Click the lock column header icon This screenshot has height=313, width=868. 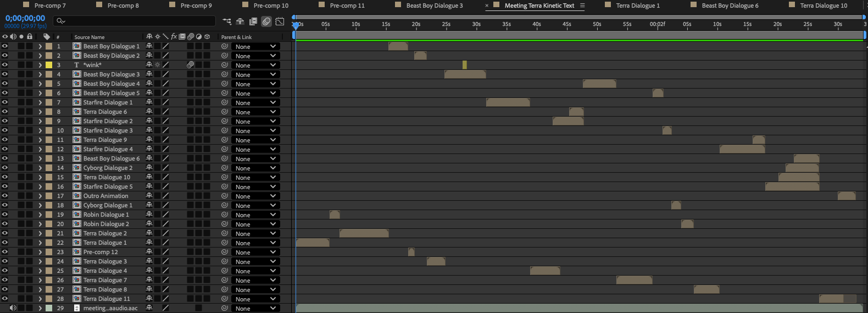pyautogui.click(x=30, y=37)
